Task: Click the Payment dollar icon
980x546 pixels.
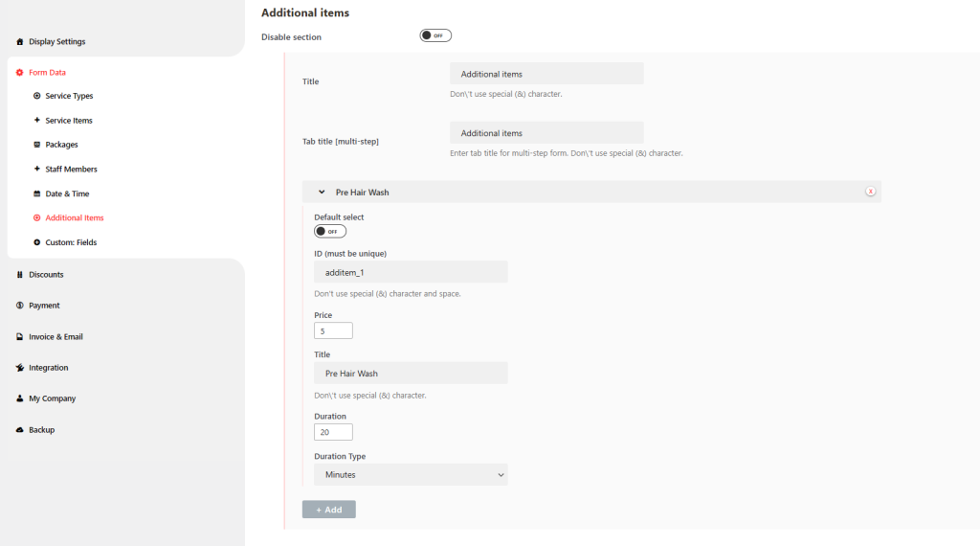Action: 20,306
